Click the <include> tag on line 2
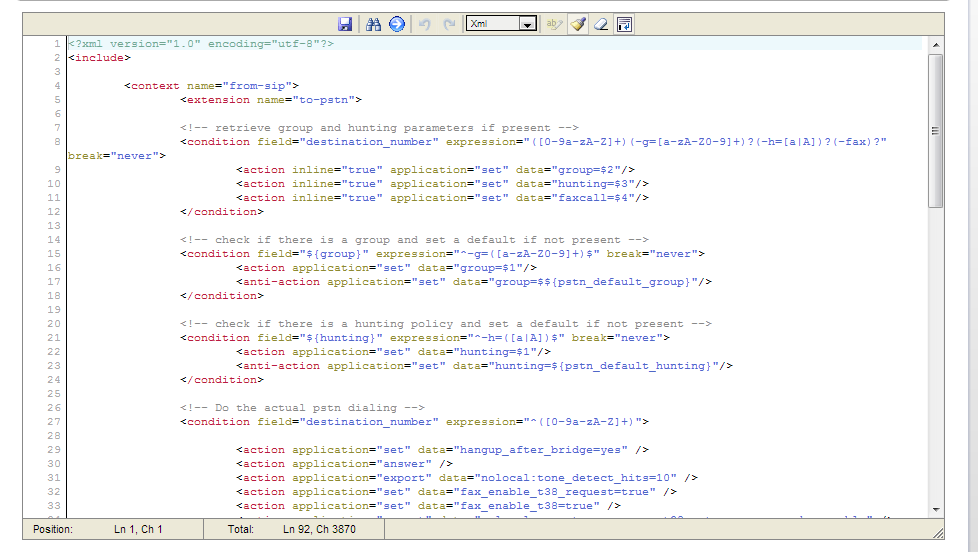978x552 pixels. click(x=97, y=58)
